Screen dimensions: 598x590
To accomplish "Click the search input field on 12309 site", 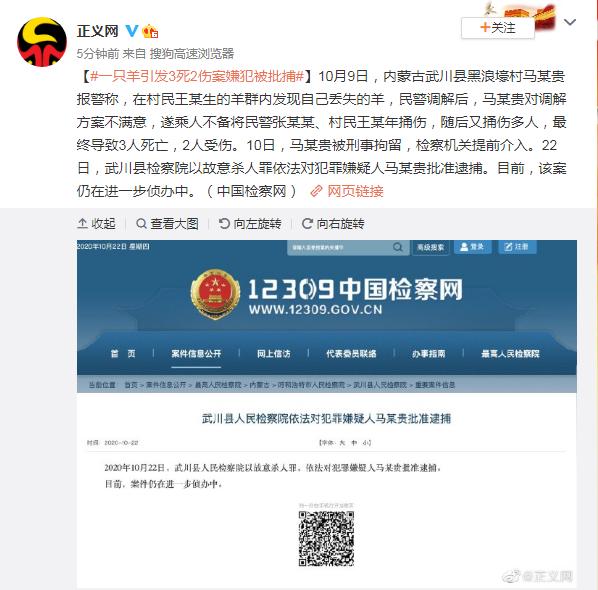I will tap(339, 248).
